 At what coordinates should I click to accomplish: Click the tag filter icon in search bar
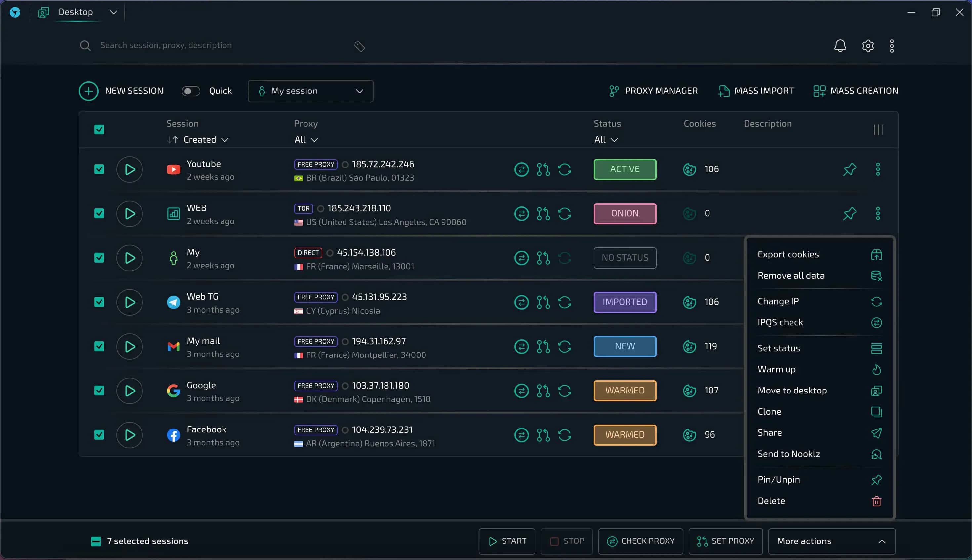pyautogui.click(x=359, y=46)
